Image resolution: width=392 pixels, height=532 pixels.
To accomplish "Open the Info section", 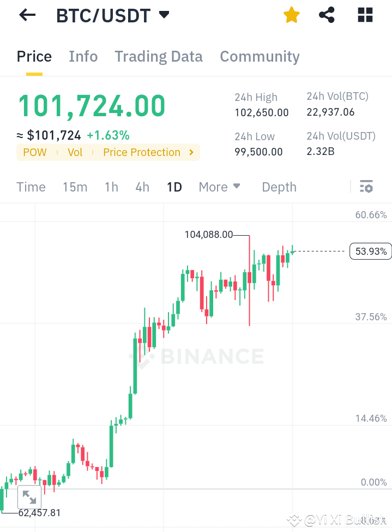I will pos(83,56).
